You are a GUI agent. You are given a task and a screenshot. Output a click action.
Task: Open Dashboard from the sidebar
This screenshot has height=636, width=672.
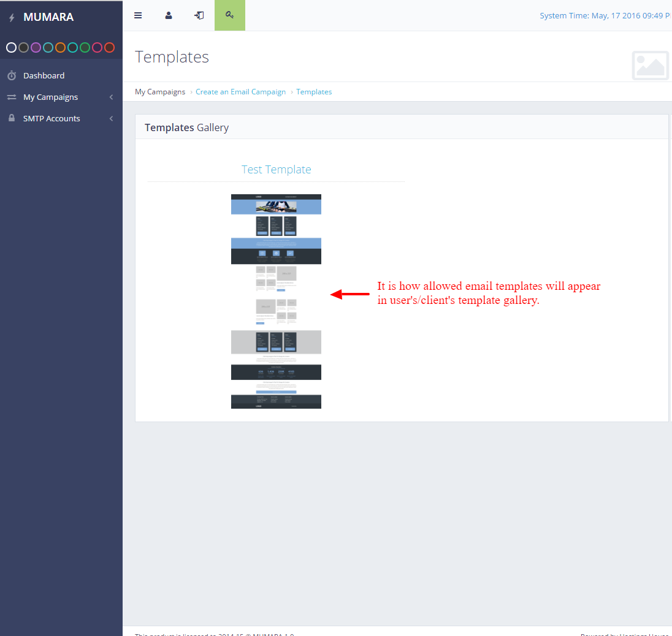(44, 76)
